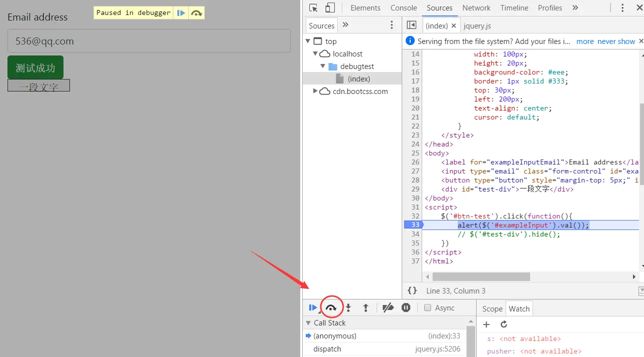Click the 一段文字 div on page
The width and height of the screenshot is (644, 357).
coord(38,86)
